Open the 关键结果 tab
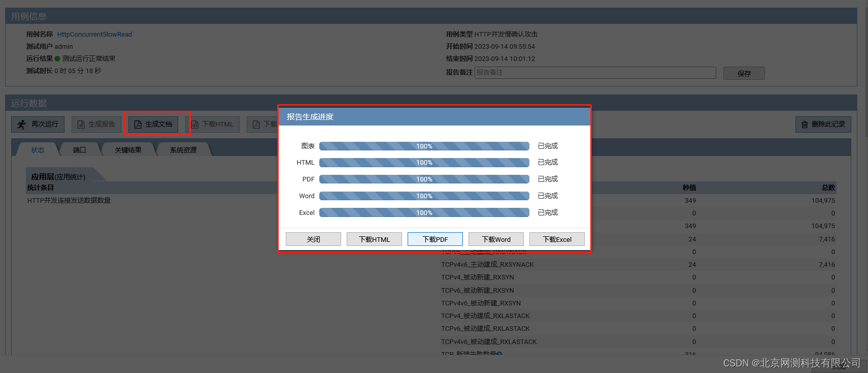 (128, 150)
